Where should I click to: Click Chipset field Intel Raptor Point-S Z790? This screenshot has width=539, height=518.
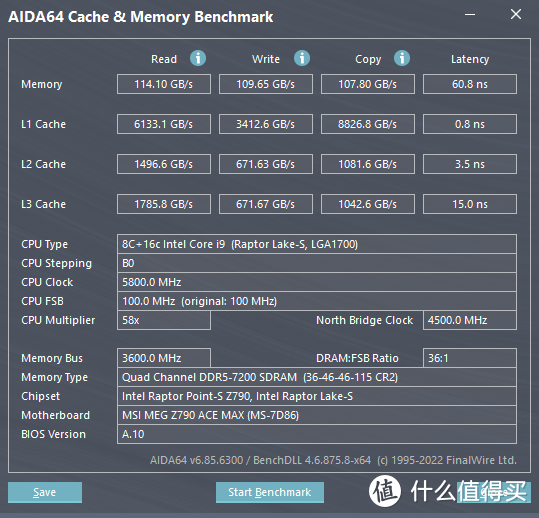tap(317, 396)
